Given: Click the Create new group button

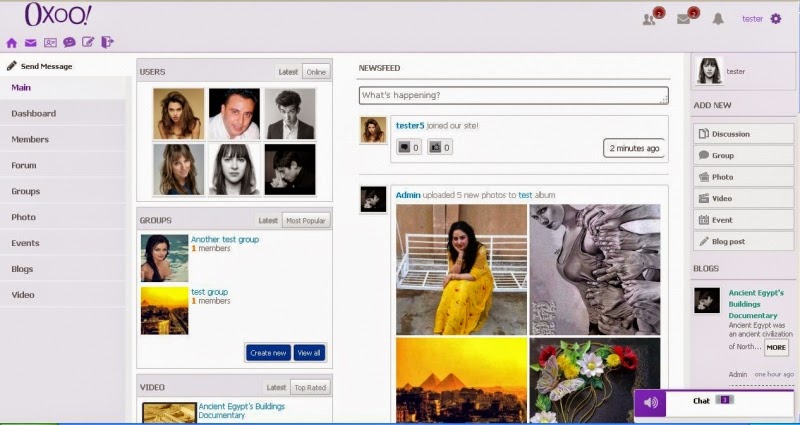Looking at the screenshot, I should (x=268, y=353).
